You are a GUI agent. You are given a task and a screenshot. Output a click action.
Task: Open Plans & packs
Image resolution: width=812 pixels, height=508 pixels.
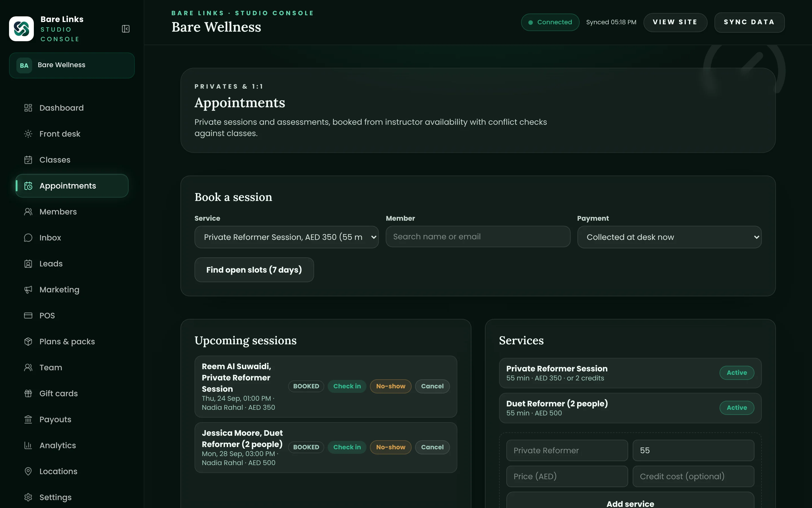[x=72, y=341]
